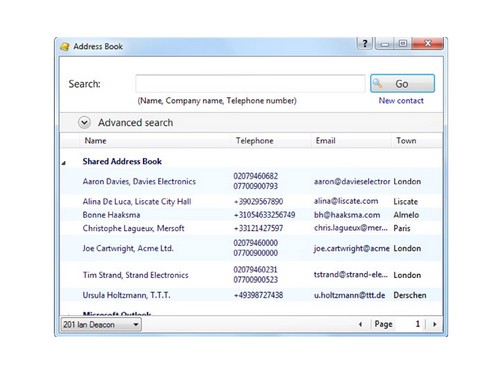
Task: Select Christophe Lagueux, Mersoft contact
Action: pyautogui.click(x=133, y=228)
